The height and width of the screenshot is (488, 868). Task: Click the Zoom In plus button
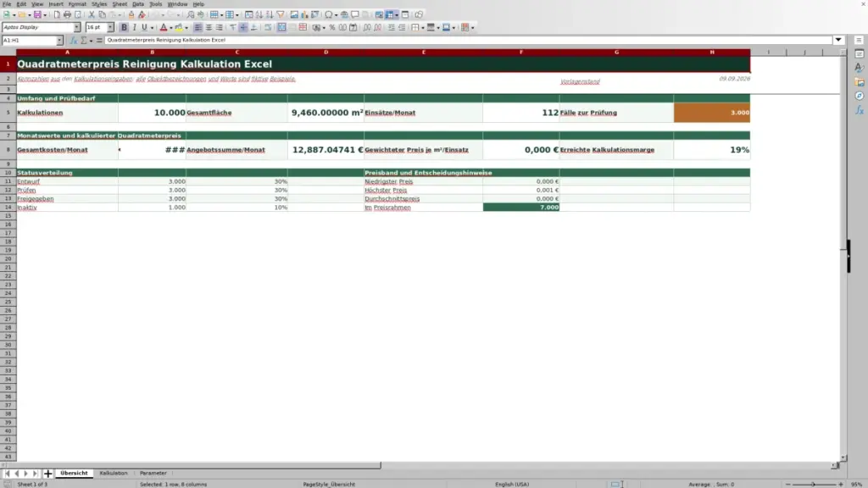841,484
